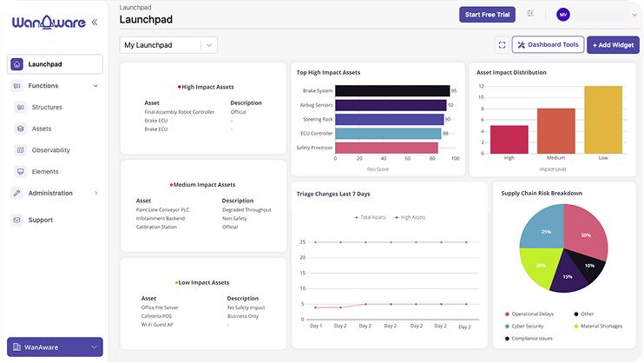Open the settings sliders icon in header
Viewport: 644px width, 363px height.
pyautogui.click(x=530, y=14)
